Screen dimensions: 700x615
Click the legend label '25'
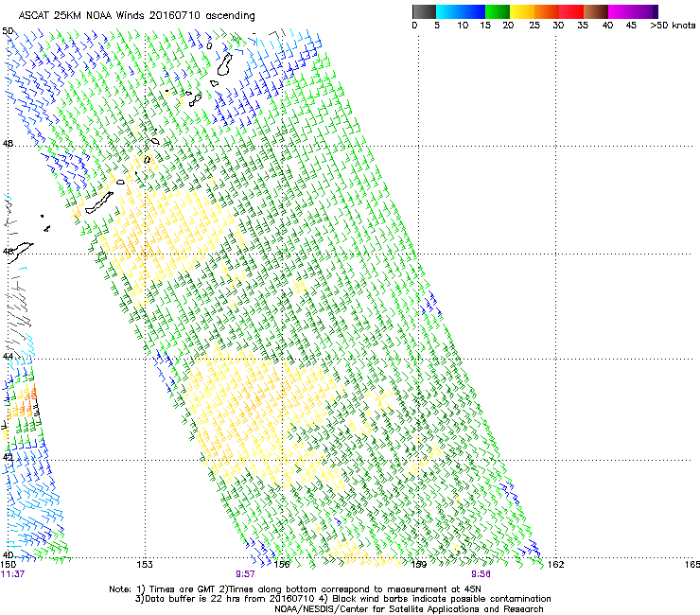534,26
